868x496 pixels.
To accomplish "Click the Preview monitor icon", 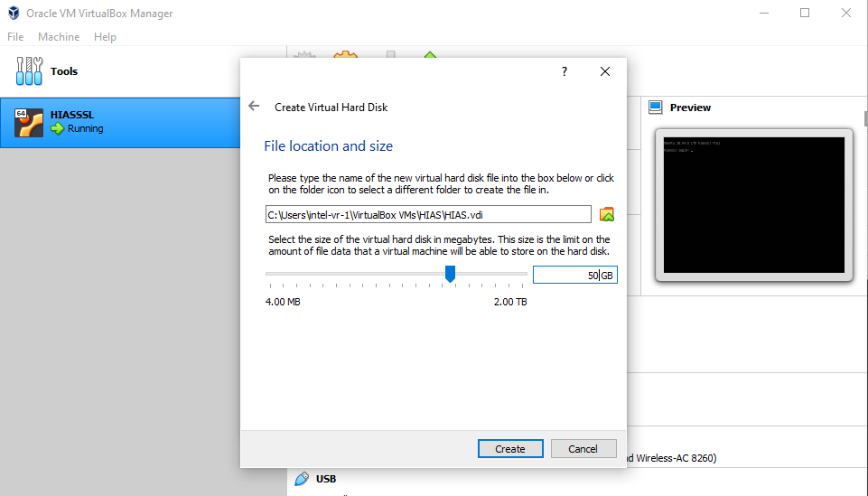I will [656, 107].
